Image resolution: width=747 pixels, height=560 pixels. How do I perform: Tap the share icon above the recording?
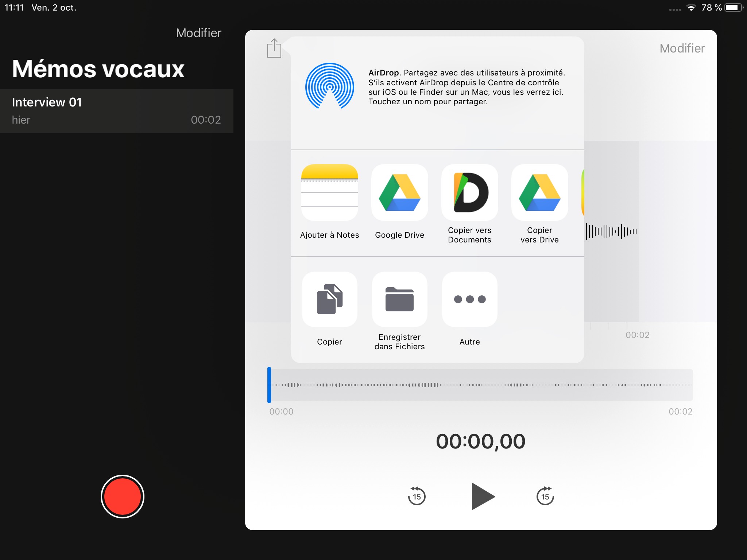[274, 48]
